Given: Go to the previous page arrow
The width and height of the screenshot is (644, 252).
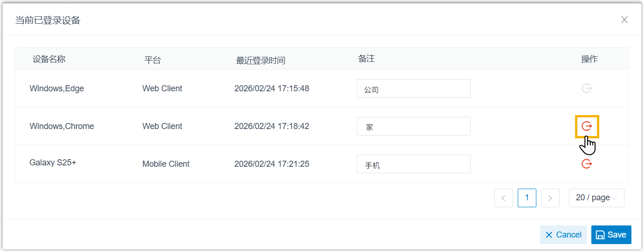Looking at the screenshot, I should [504, 198].
